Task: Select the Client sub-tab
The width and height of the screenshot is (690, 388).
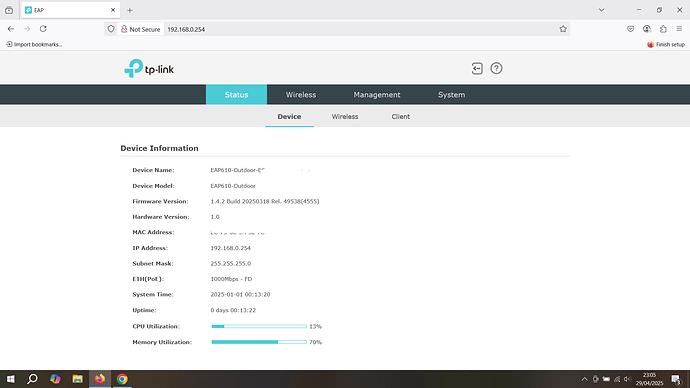Action: click(400, 117)
